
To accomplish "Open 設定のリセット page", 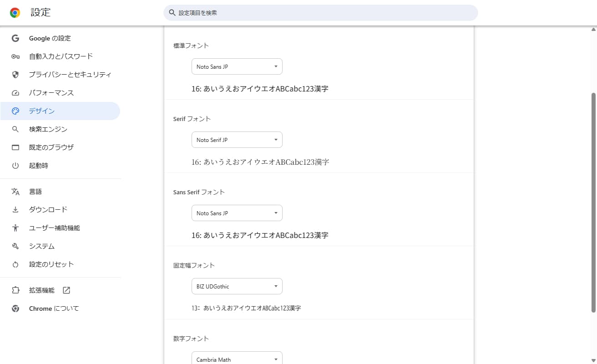I will [x=51, y=264].
